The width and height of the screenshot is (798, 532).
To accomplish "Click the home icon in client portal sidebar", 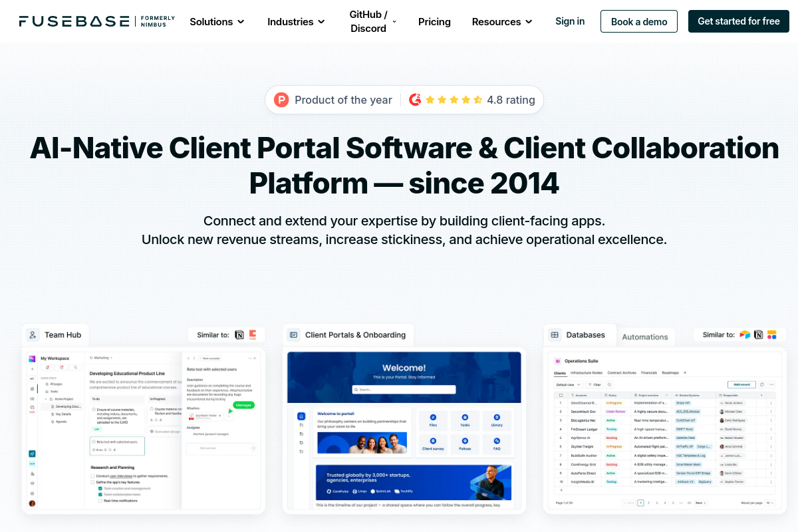I will tap(301, 416).
